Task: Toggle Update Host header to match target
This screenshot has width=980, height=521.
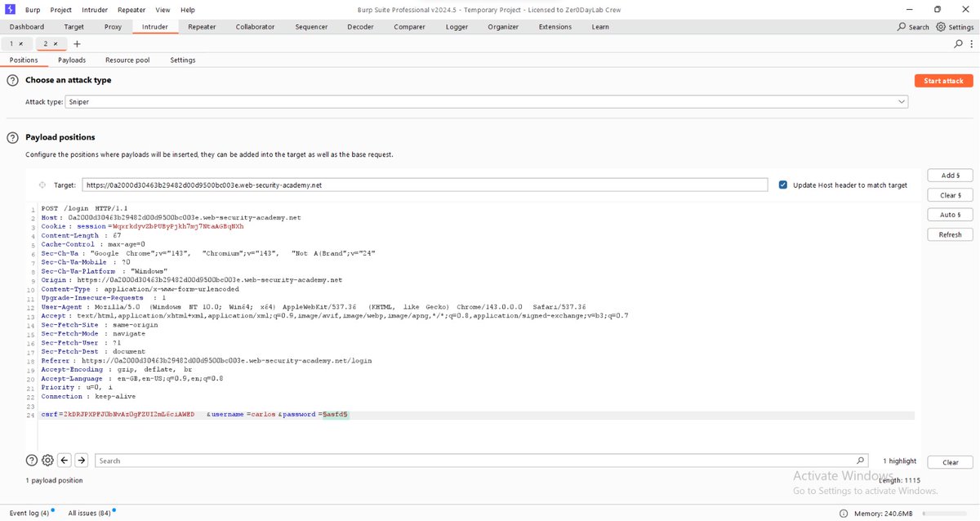Action: point(784,185)
